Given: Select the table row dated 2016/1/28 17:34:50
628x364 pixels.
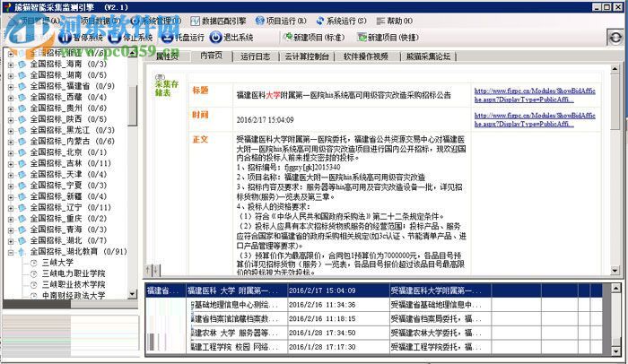Looking at the screenshot, I should coord(374,333).
